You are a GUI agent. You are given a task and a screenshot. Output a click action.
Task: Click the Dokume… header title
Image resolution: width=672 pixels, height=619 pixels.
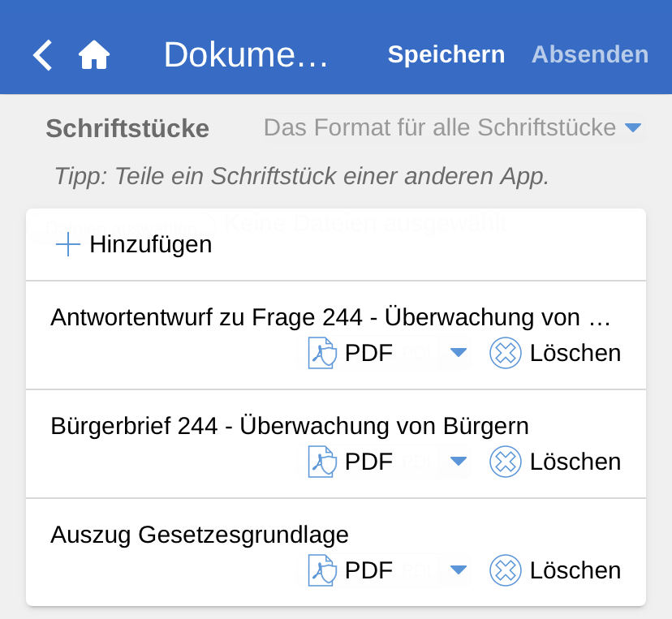tap(246, 55)
